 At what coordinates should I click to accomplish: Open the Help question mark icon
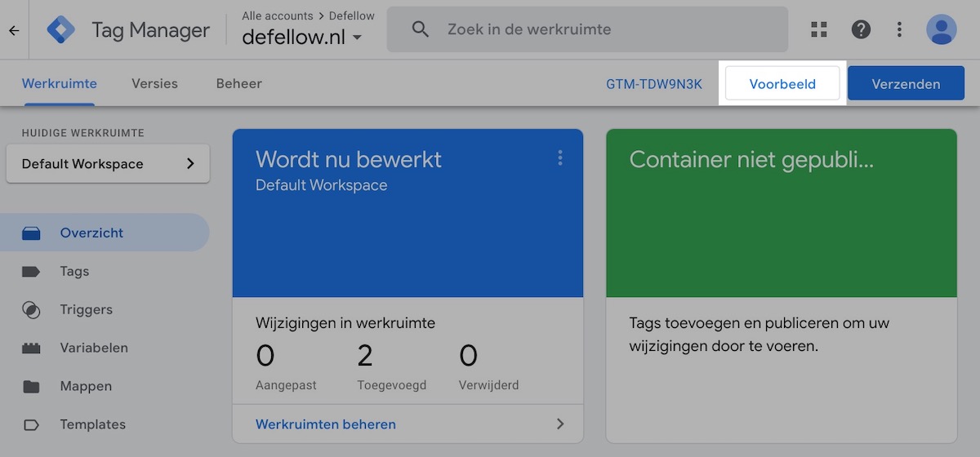pyautogui.click(x=861, y=29)
